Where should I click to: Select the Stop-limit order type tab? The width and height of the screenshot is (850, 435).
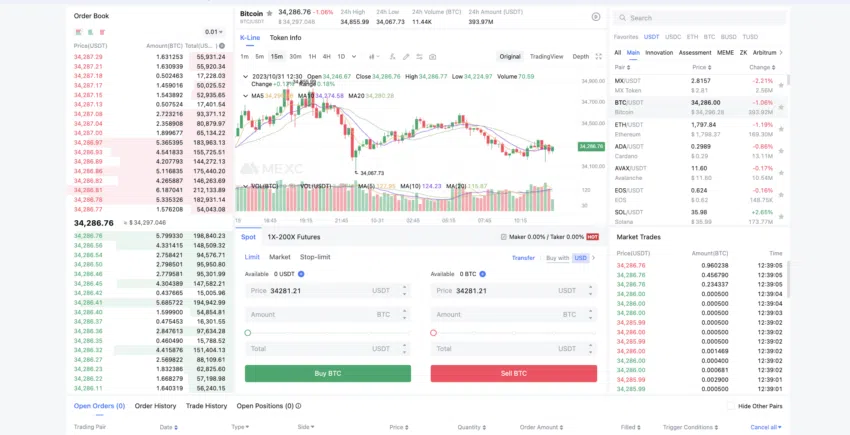tap(315, 257)
